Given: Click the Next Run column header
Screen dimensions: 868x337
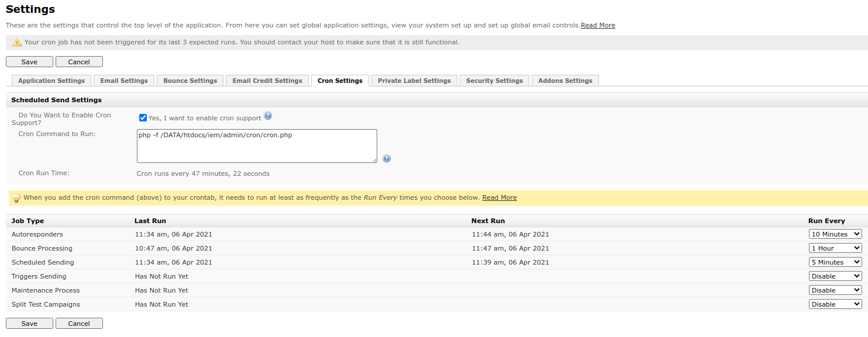Looking at the screenshot, I should pos(488,221).
